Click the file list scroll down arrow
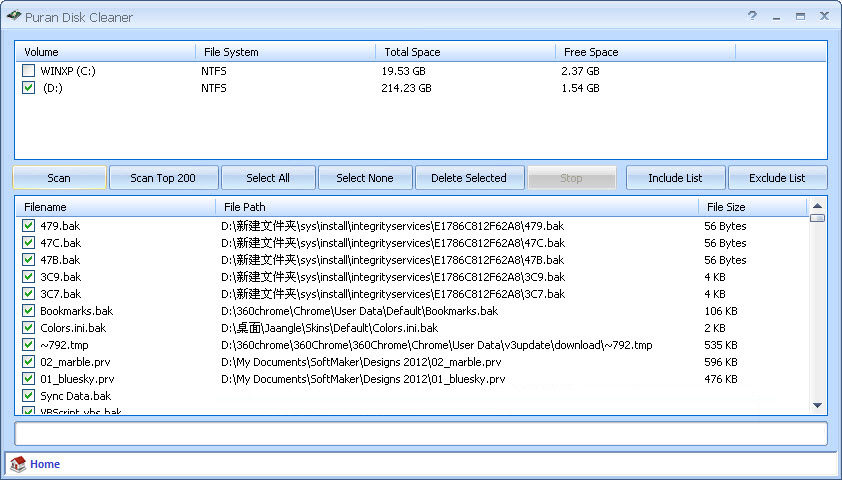 pos(817,406)
